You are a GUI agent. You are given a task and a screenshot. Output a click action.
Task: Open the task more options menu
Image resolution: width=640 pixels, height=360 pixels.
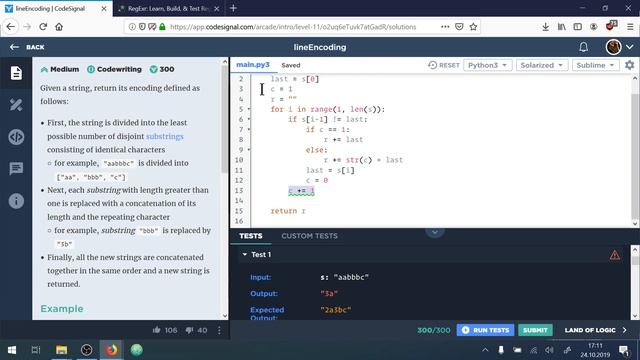219,330
